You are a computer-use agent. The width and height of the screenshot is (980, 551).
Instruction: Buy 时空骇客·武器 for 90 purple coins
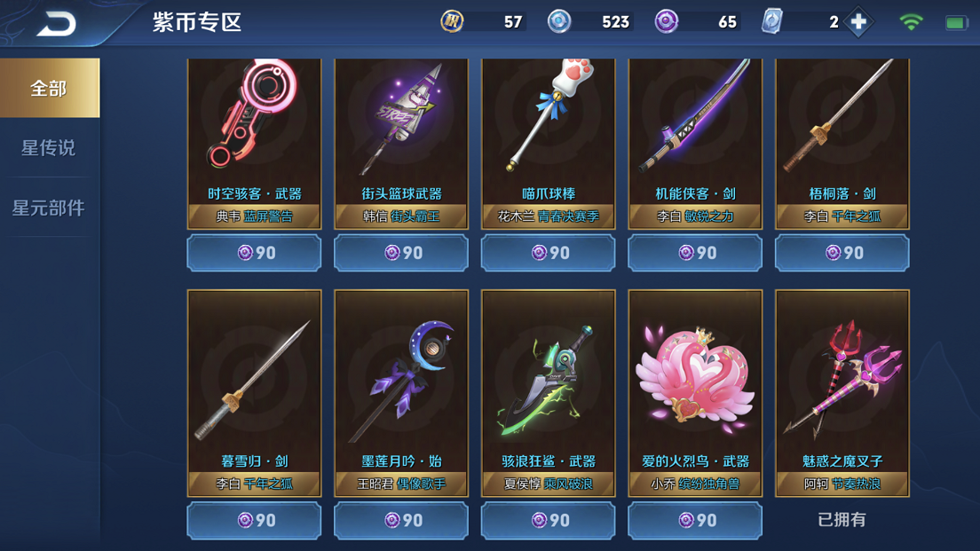point(255,252)
